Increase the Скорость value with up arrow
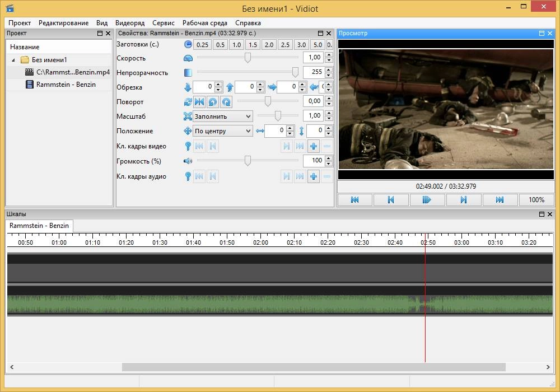The width and height of the screenshot is (560, 392). [x=329, y=55]
